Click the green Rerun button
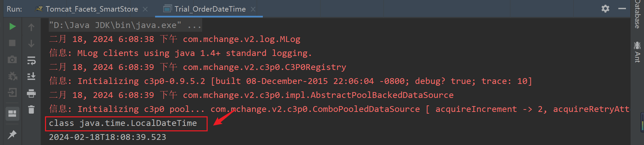Image resolution: width=644 pixels, height=145 pixels. coord(12,27)
